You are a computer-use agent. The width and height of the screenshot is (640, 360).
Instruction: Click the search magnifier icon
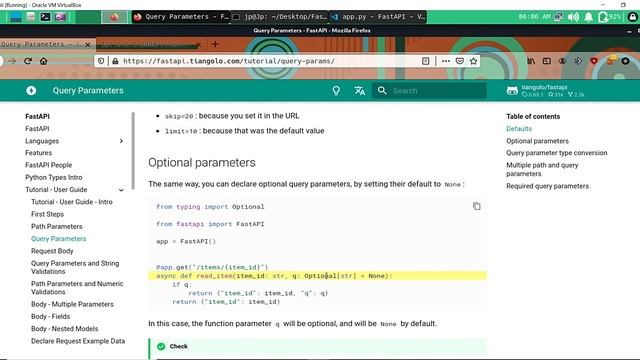[x=382, y=91]
